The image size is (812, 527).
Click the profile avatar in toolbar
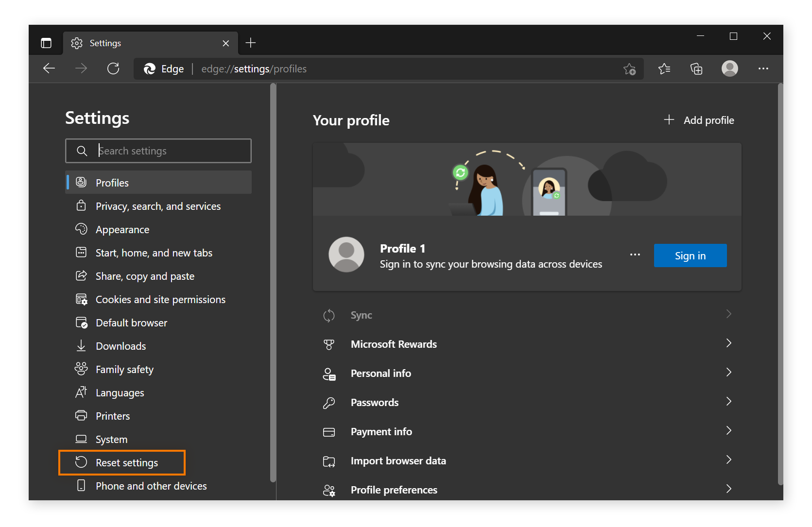point(729,68)
